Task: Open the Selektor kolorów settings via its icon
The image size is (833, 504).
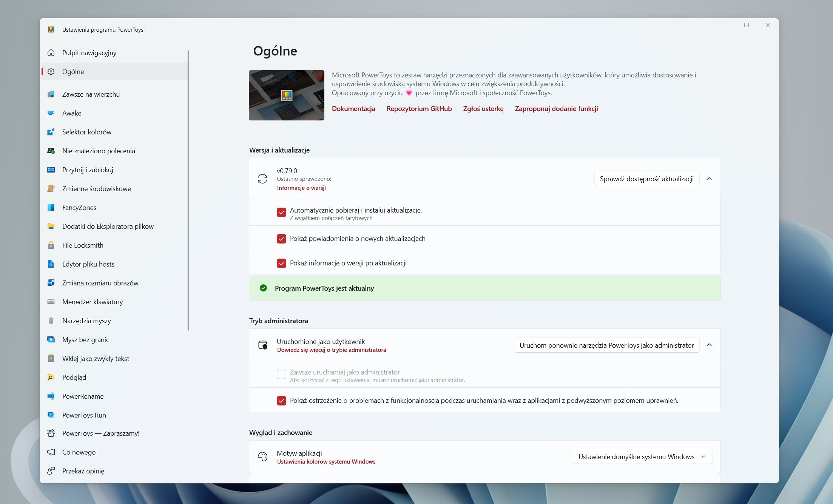Action: pyautogui.click(x=51, y=132)
